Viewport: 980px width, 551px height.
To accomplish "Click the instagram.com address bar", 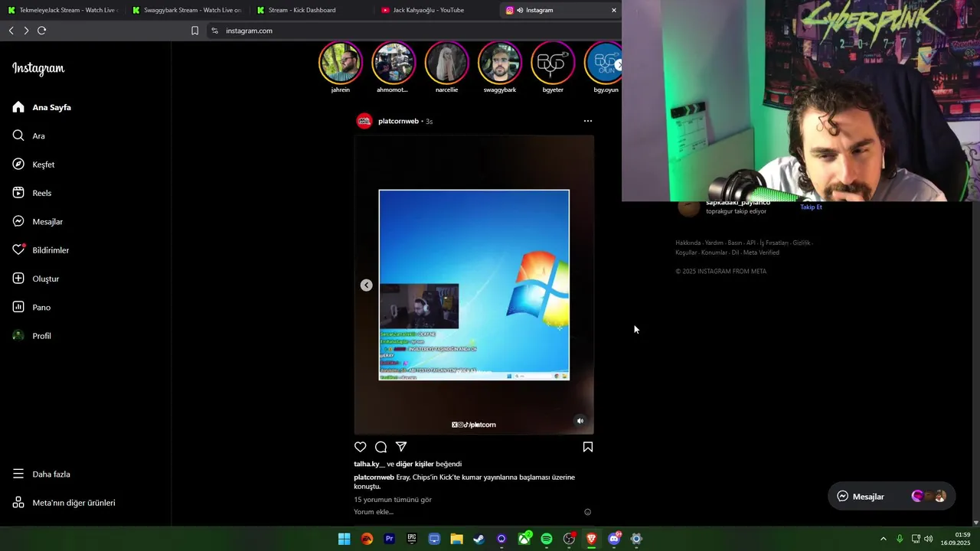I will pyautogui.click(x=413, y=31).
